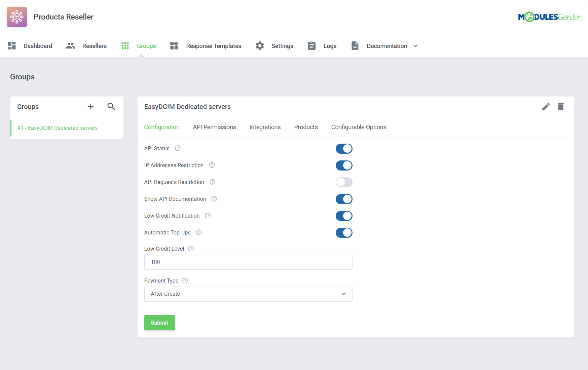Click the Submit button
The height and width of the screenshot is (370, 588).
pos(159,323)
